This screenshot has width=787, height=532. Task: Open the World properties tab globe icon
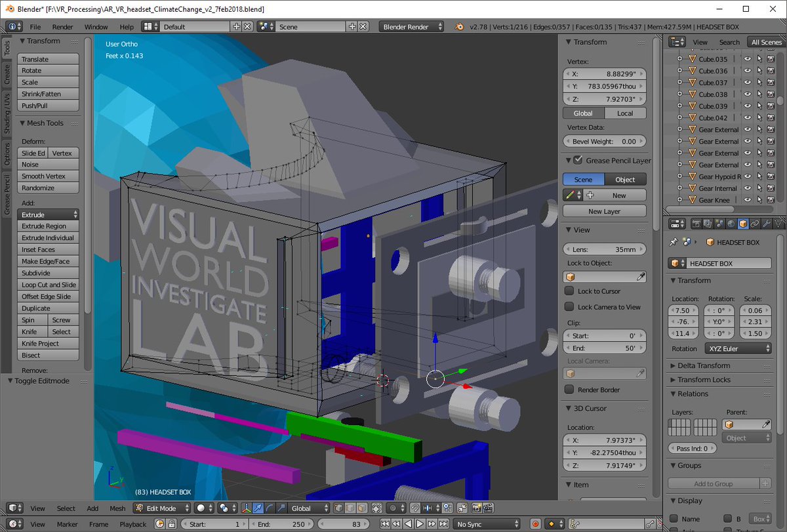731,224
